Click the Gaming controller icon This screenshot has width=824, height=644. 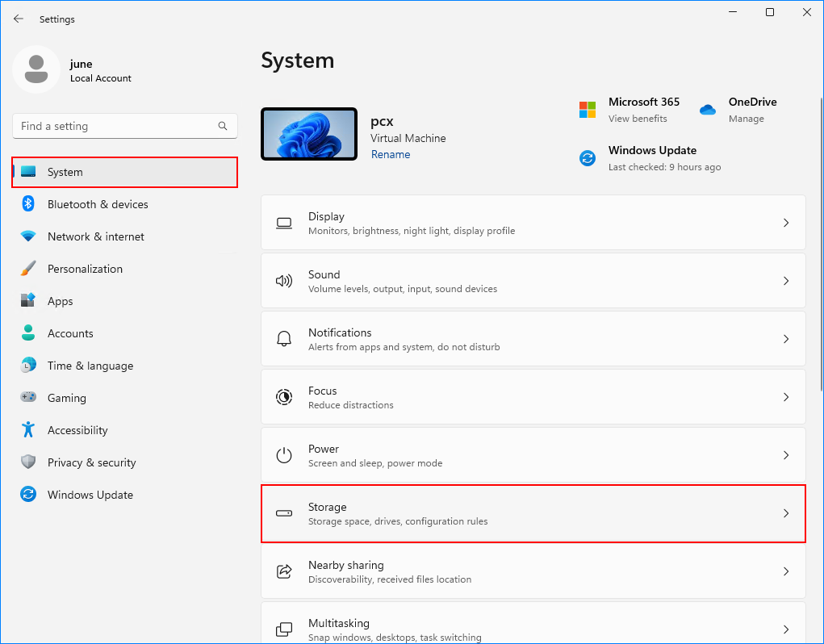click(x=28, y=397)
